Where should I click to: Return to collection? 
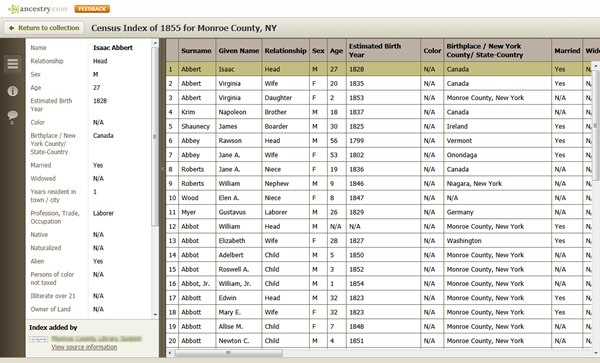click(44, 28)
